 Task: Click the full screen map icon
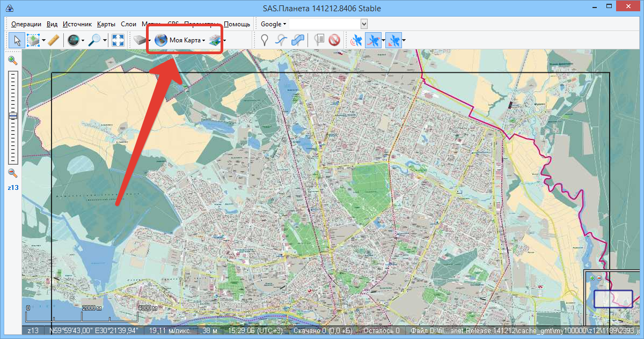click(118, 40)
